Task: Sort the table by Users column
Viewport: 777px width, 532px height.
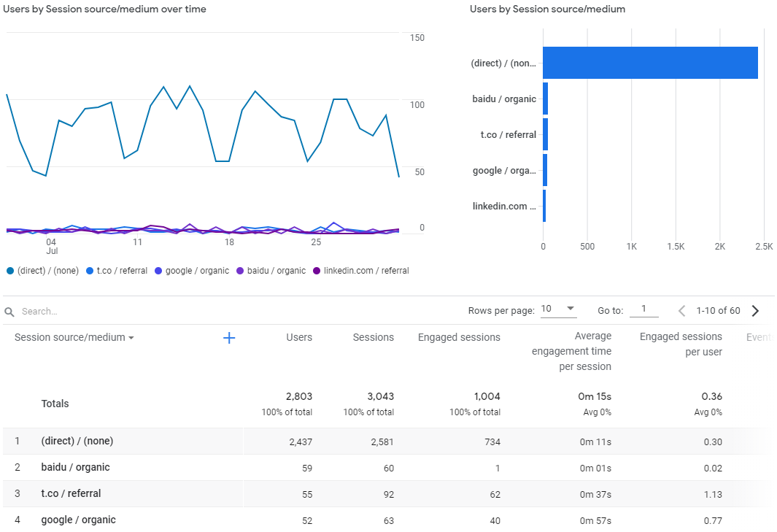Action: coord(299,338)
